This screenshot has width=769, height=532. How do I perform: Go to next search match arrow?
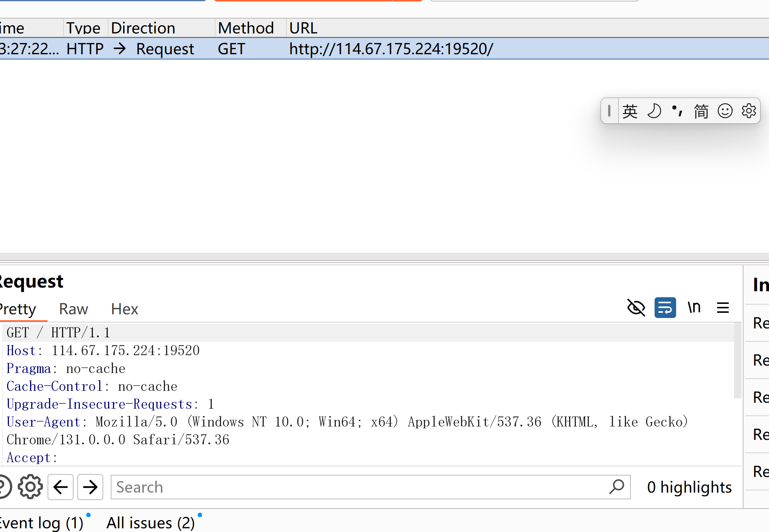point(90,487)
